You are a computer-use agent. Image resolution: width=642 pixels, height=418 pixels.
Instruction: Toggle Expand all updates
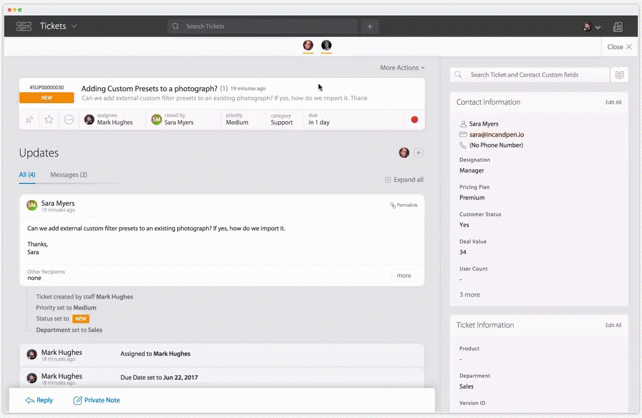tap(404, 180)
